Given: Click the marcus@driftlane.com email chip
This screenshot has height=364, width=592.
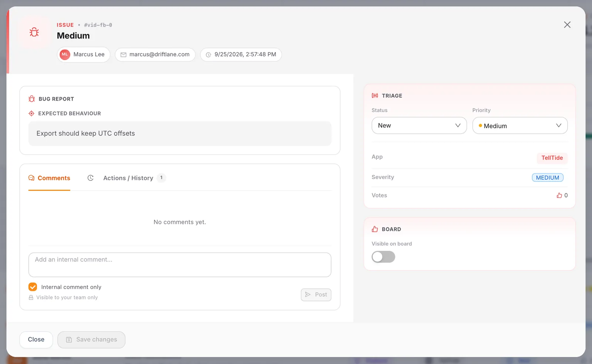Looking at the screenshot, I should [x=155, y=55].
